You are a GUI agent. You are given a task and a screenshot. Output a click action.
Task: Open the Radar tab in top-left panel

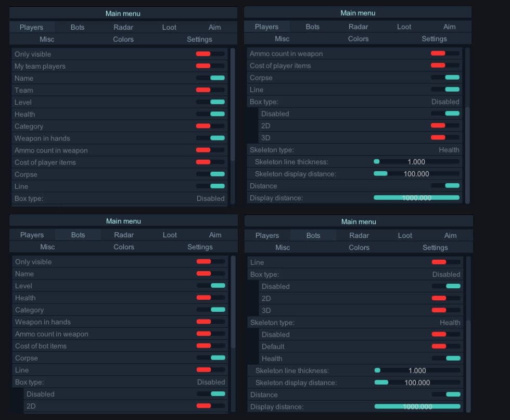[x=123, y=27]
